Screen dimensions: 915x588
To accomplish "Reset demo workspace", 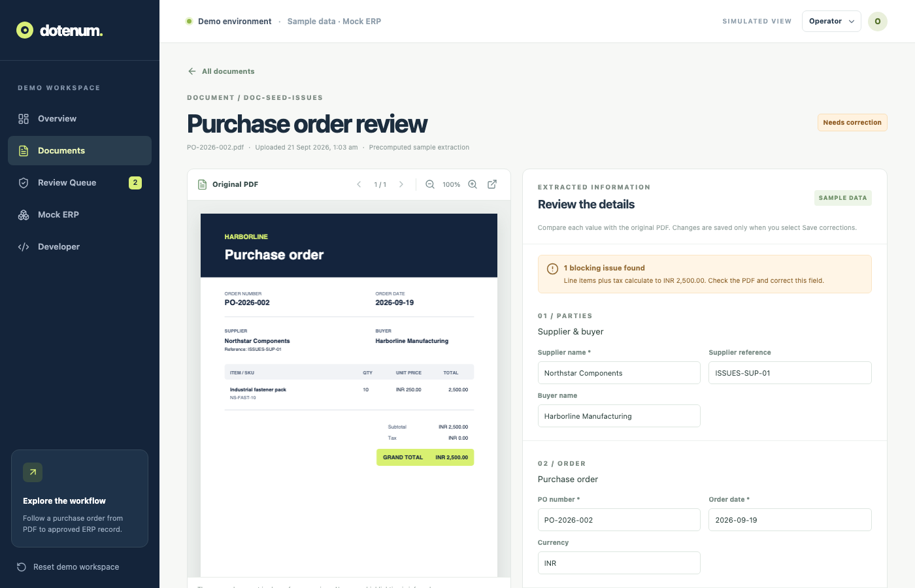I will point(68,567).
